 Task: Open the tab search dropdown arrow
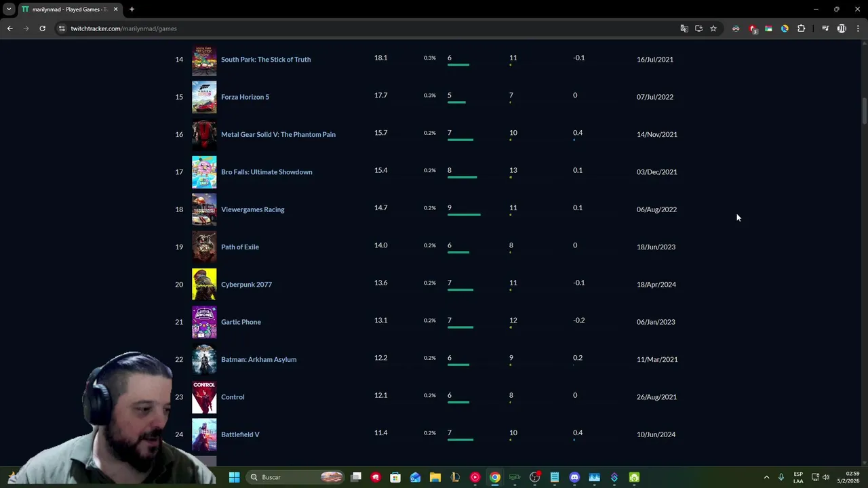(9, 9)
